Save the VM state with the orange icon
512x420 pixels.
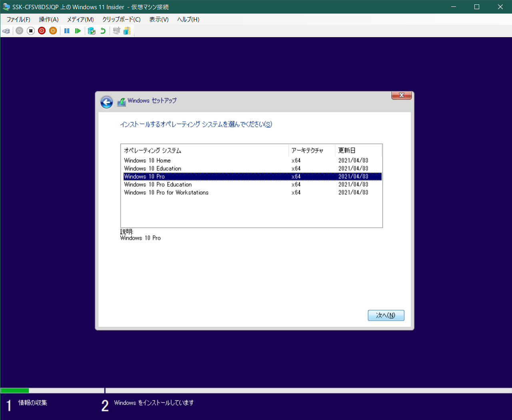coord(53,31)
